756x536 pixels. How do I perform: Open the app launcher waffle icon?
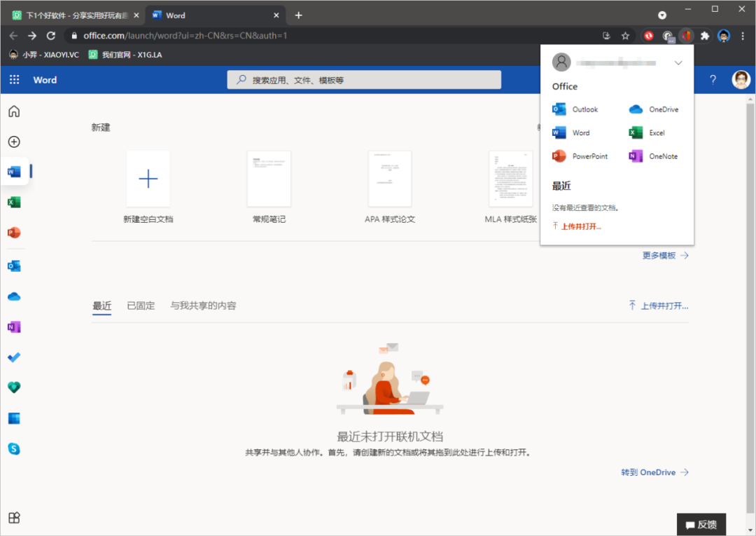[x=14, y=80]
